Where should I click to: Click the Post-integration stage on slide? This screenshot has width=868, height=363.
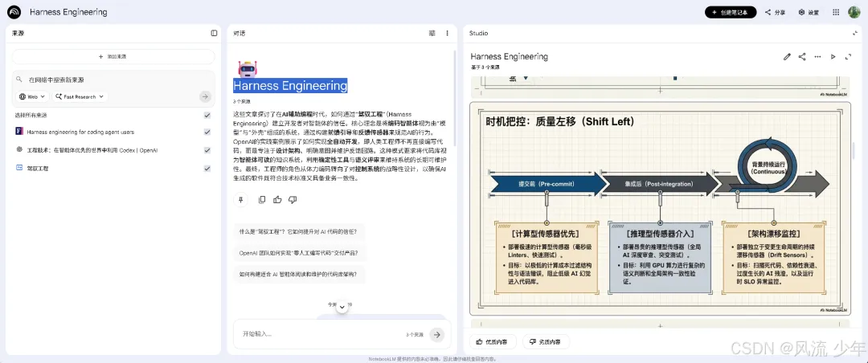(659, 184)
